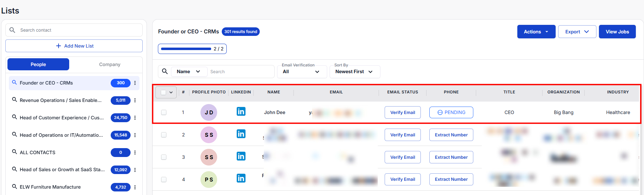Click Verify Email for John Dee
This screenshot has width=644, height=195.
pos(402,113)
